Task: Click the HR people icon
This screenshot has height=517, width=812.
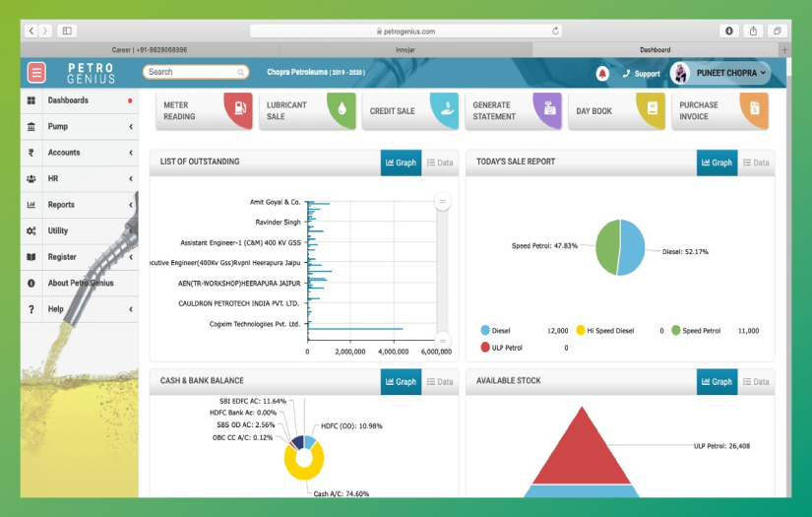Action: coord(31,178)
